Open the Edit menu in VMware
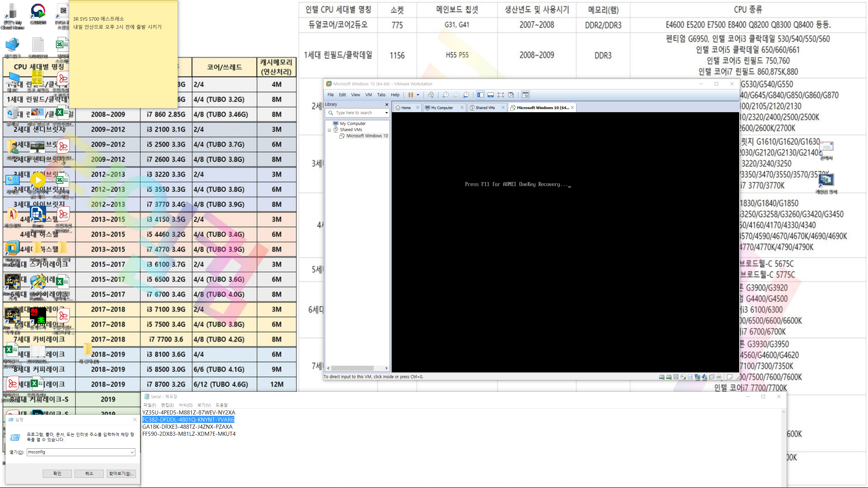 (342, 95)
